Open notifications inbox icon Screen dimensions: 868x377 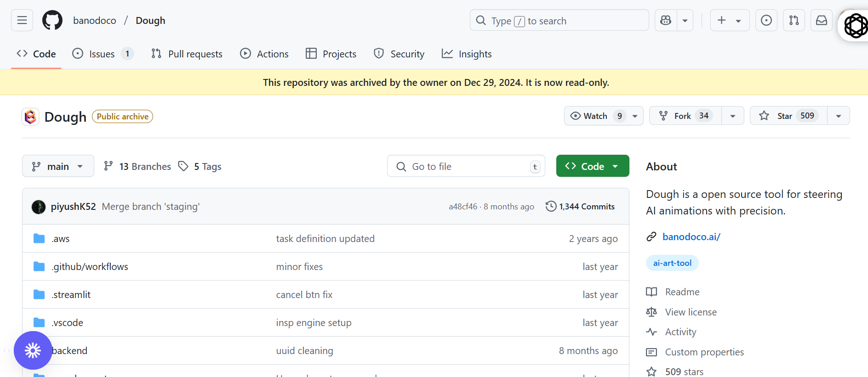tap(822, 20)
